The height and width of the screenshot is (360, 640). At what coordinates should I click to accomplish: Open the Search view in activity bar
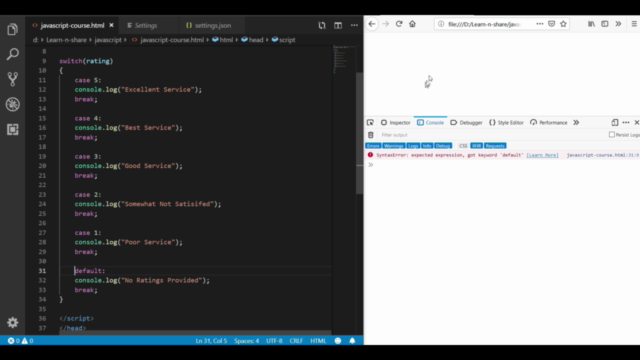[x=13, y=54]
